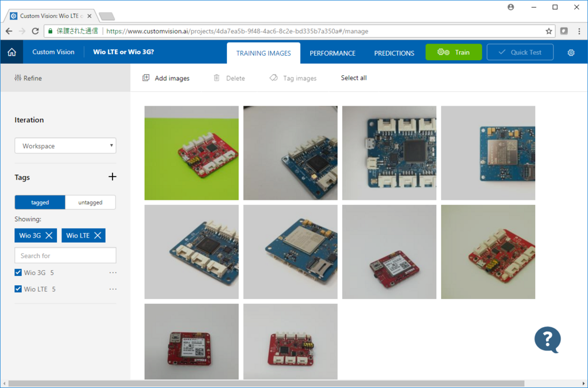Click the Search for tags field
Screen dimensions: 588x388
[65, 255]
